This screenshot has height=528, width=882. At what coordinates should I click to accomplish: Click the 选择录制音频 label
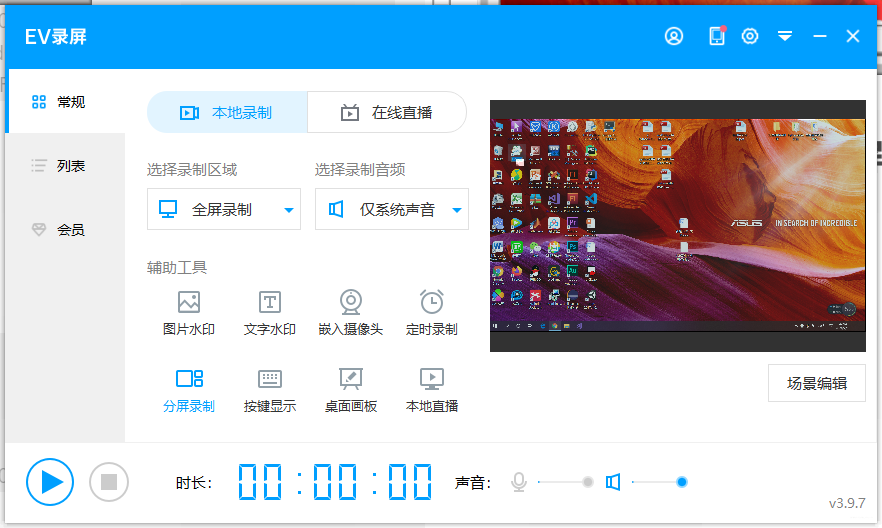click(x=360, y=169)
